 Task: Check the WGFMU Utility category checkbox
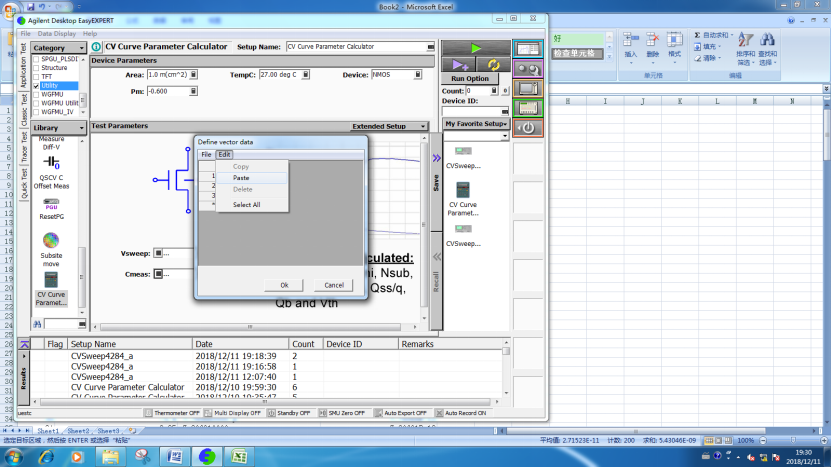pos(36,103)
